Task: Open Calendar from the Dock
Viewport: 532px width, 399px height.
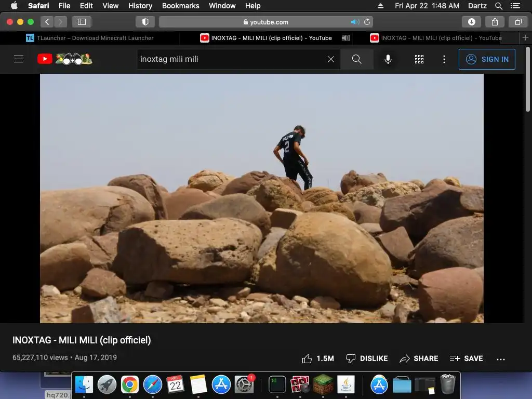Action: coord(176,384)
